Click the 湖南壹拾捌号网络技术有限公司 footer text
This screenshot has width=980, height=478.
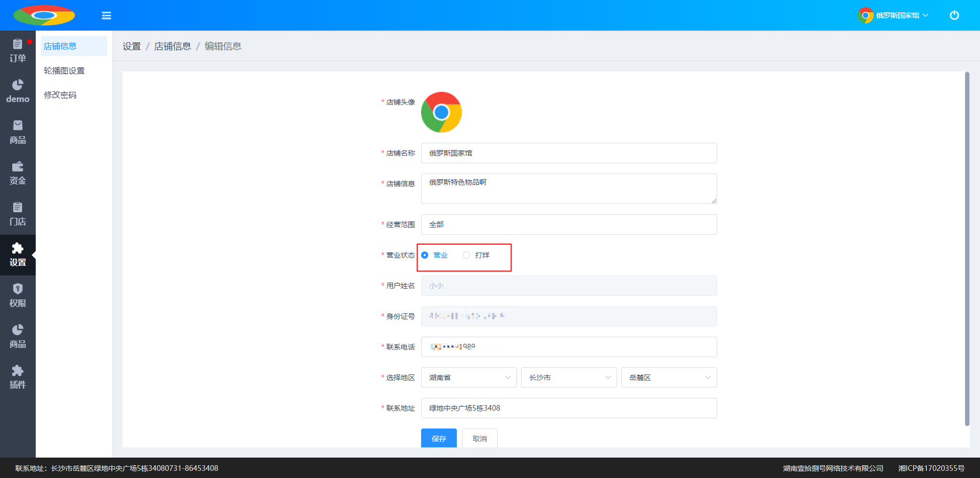tap(833, 468)
